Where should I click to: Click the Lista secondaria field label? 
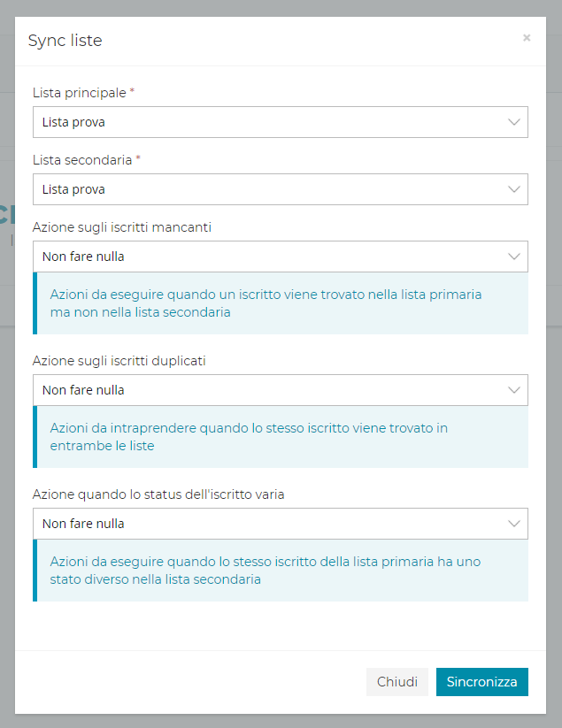point(82,159)
